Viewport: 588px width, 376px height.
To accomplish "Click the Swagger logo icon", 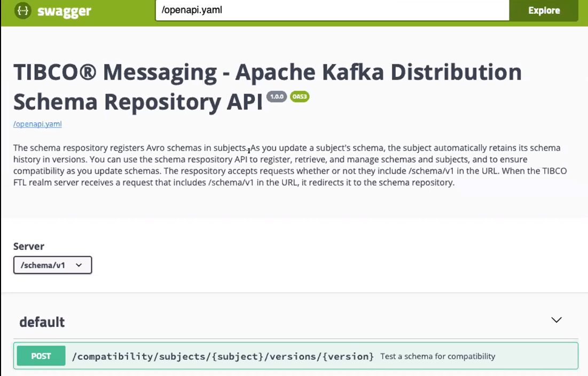I will (23, 11).
